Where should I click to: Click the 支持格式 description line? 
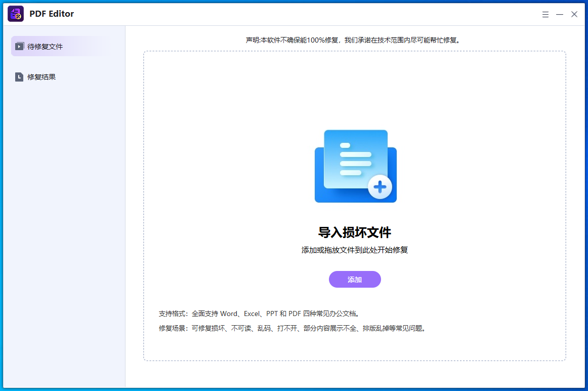[259, 314]
